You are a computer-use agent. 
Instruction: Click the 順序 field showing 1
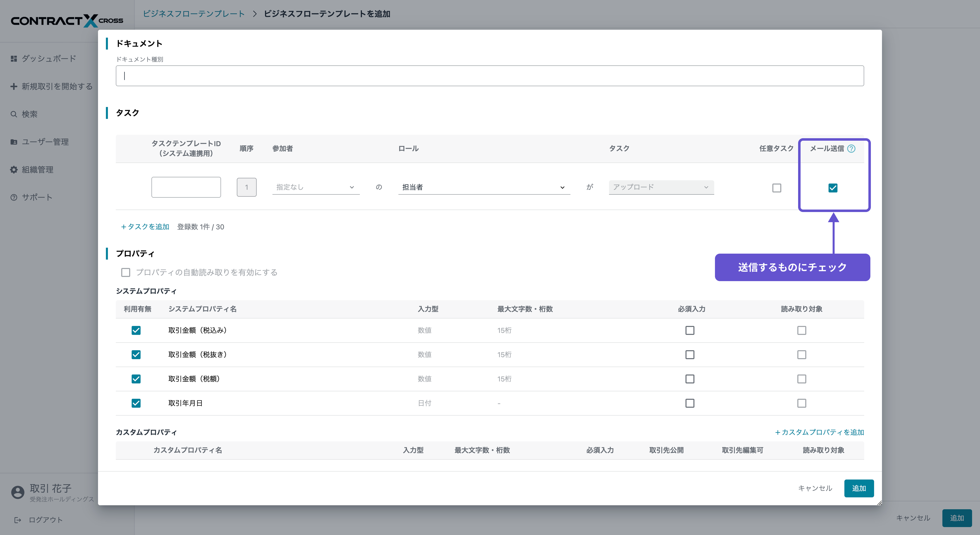[246, 187]
